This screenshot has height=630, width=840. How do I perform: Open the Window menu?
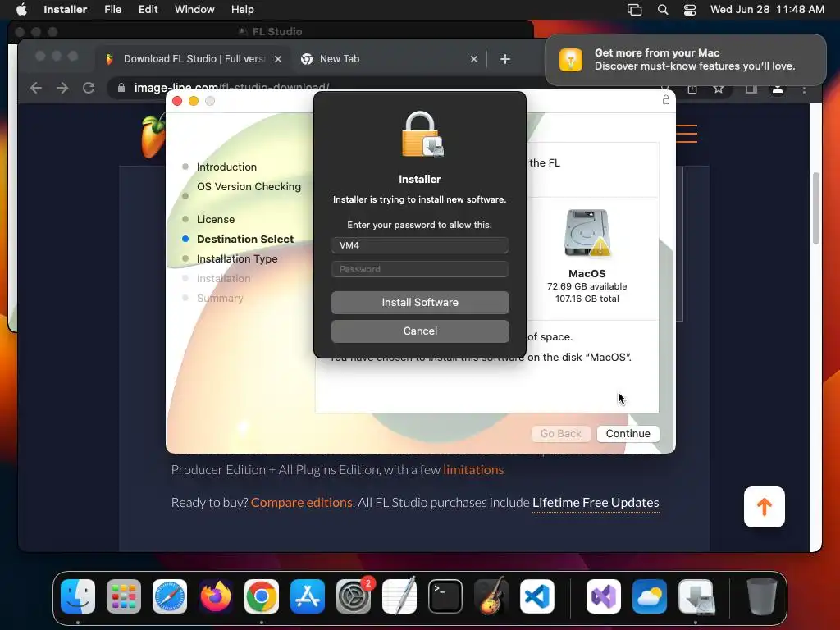194,9
